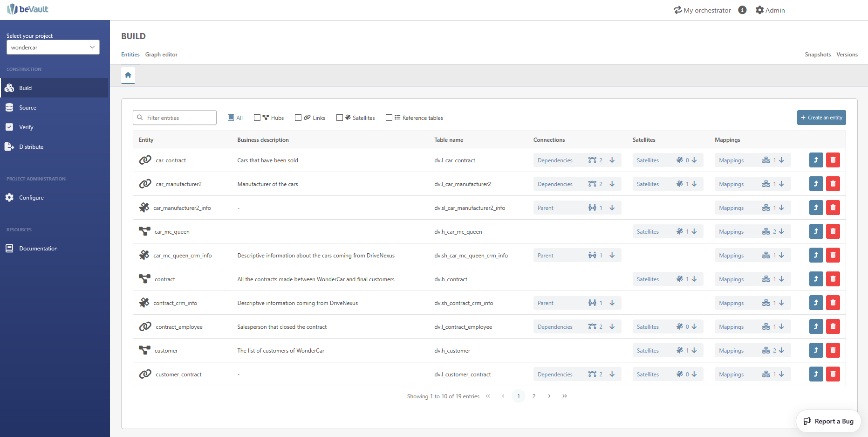
Task: Open the info icon next to My orchestrator
Action: [742, 10]
